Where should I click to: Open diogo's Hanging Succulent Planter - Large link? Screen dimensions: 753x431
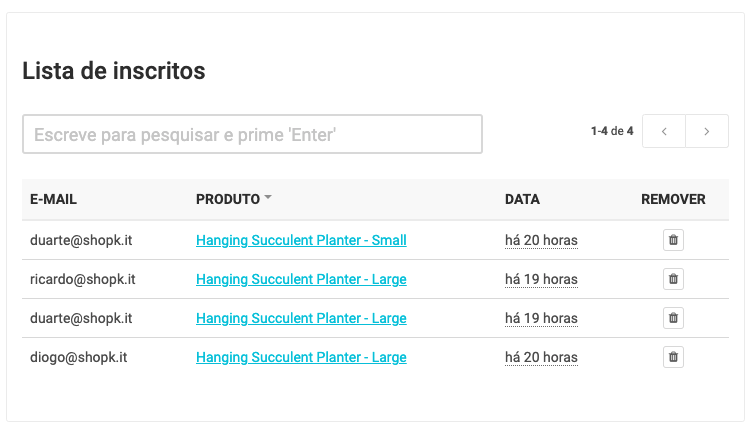(x=301, y=357)
